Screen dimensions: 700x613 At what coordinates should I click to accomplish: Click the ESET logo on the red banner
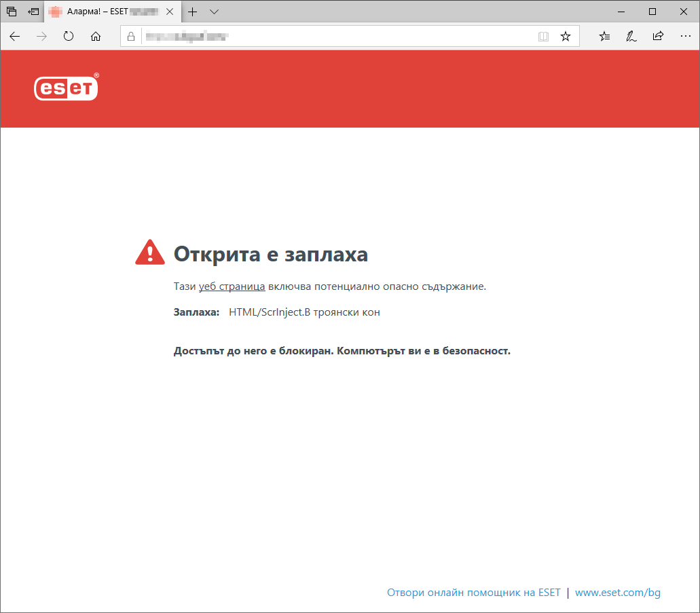[x=65, y=88]
